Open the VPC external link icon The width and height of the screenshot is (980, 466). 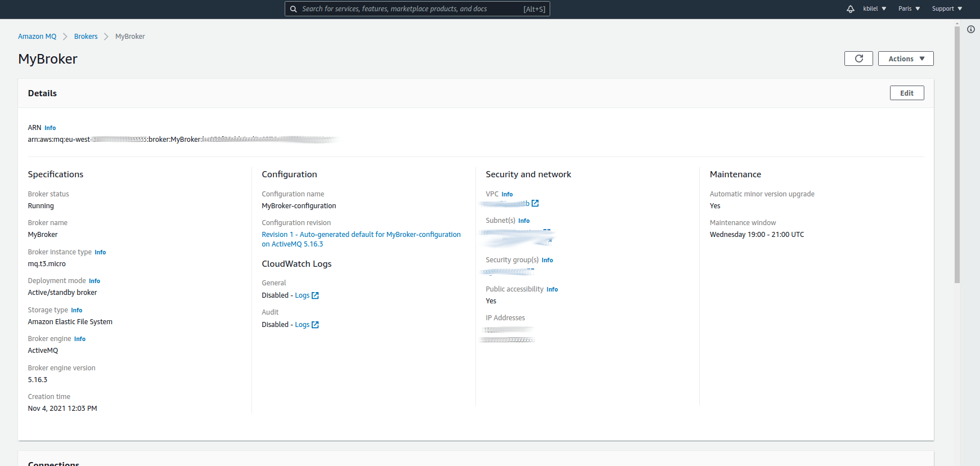(x=535, y=203)
